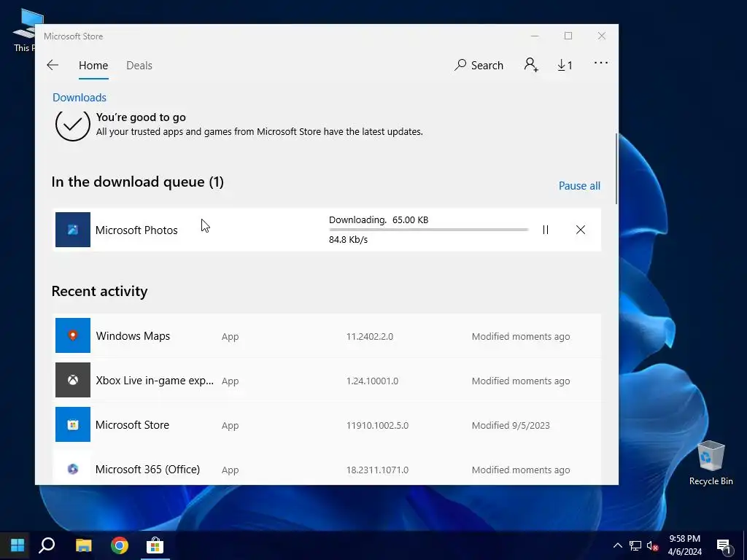Open the See more ellipsis menu

601,63
